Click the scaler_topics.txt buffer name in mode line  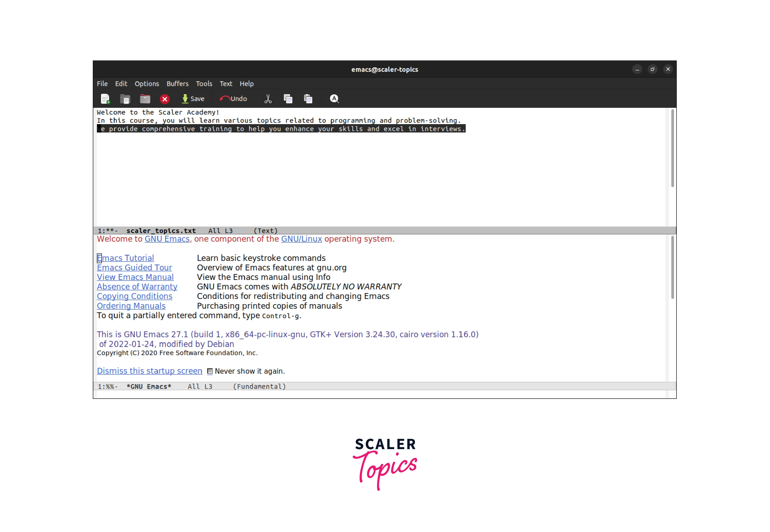pos(161,231)
